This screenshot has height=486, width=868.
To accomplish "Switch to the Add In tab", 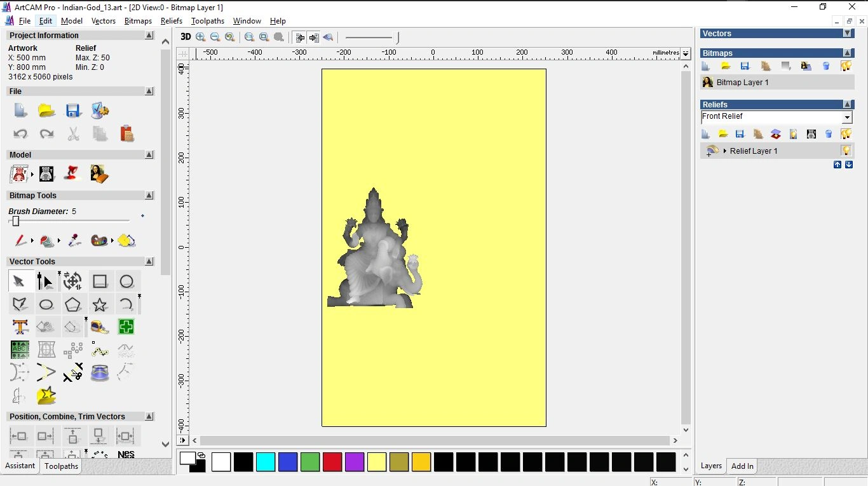I will 742,466.
